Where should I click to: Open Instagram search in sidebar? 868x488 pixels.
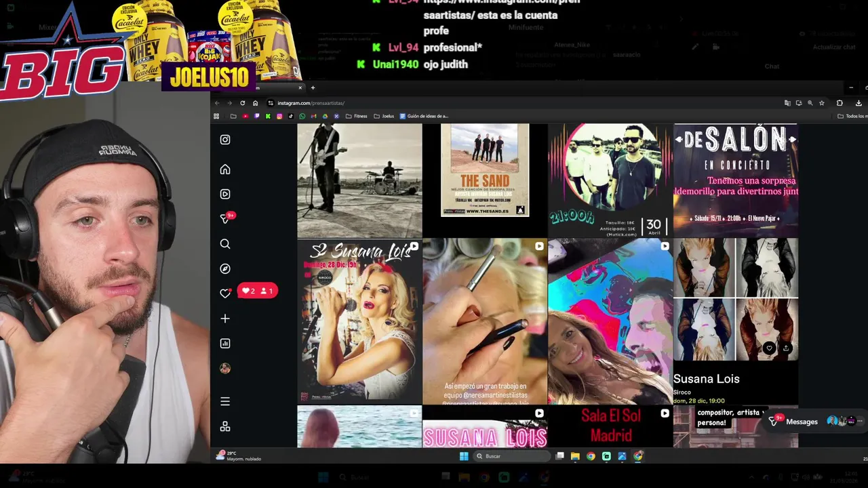tap(225, 244)
